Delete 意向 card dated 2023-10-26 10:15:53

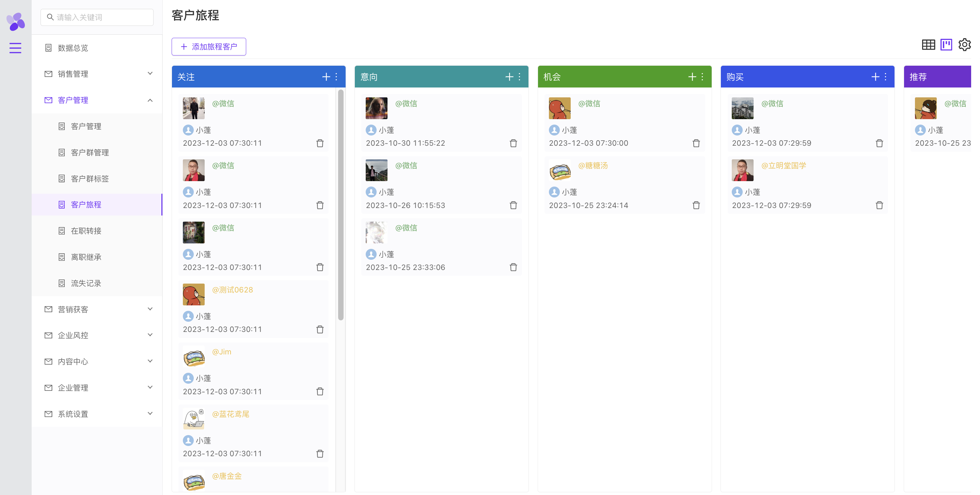(x=513, y=206)
